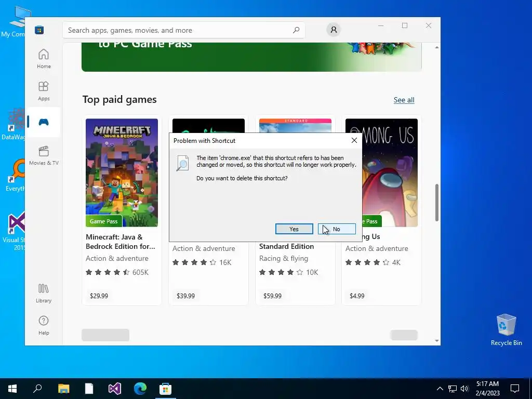Open the notification action center icon
The image size is (532, 399).
[x=515, y=389]
